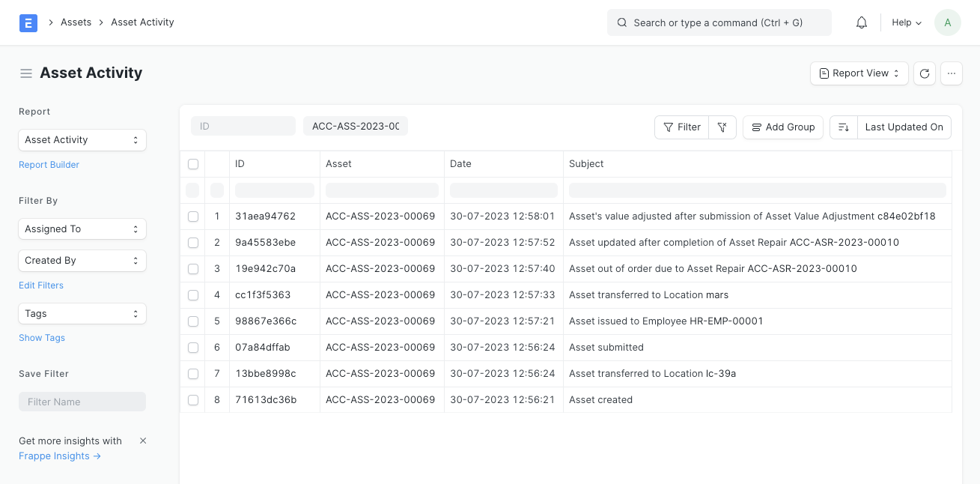
Task: Tick checkbox for row 98867e366c
Action: point(193,321)
